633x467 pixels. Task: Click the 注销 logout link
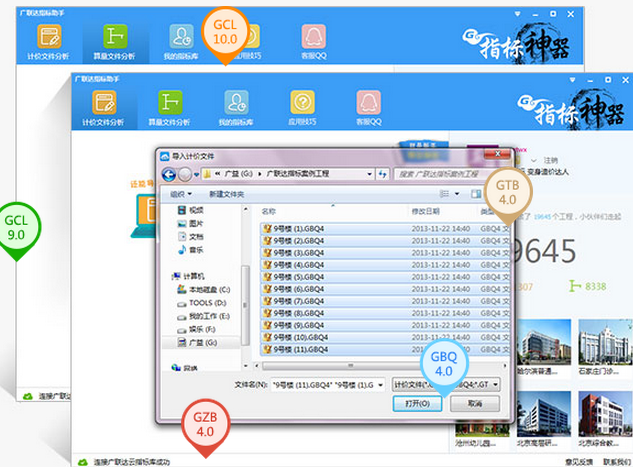550,160
